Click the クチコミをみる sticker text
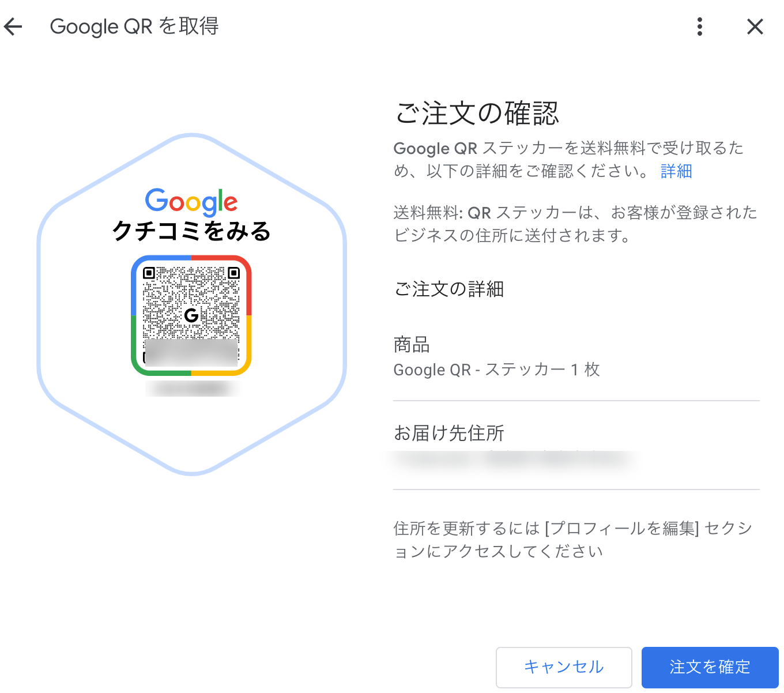Screen dimensions: 784x693 coord(191,231)
